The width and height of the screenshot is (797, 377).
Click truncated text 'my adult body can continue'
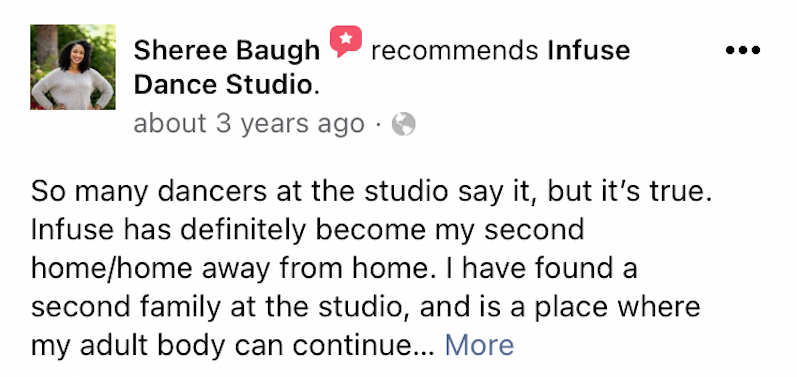coord(223,346)
